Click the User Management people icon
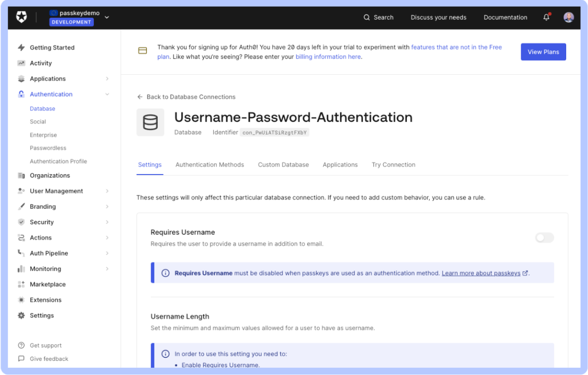Viewport: 588px width, 375px height. point(21,191)
